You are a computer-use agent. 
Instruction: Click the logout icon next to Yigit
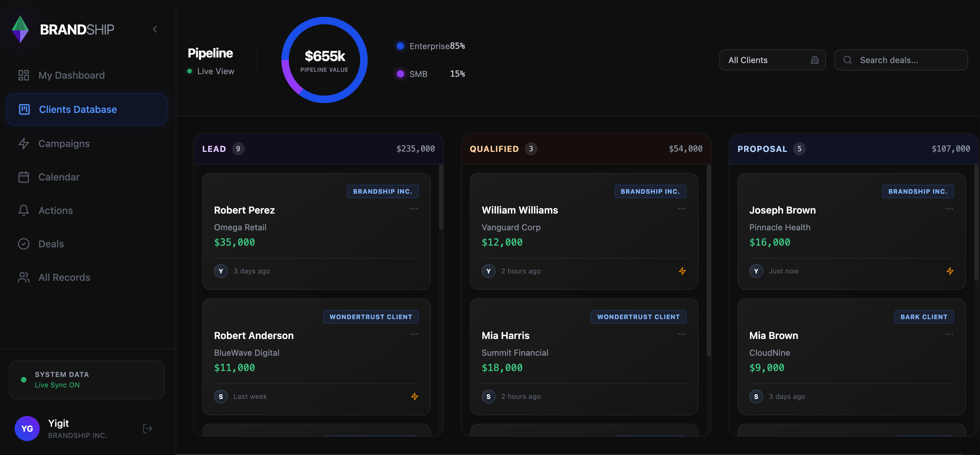pyautogui.click(x=147, y=429)
